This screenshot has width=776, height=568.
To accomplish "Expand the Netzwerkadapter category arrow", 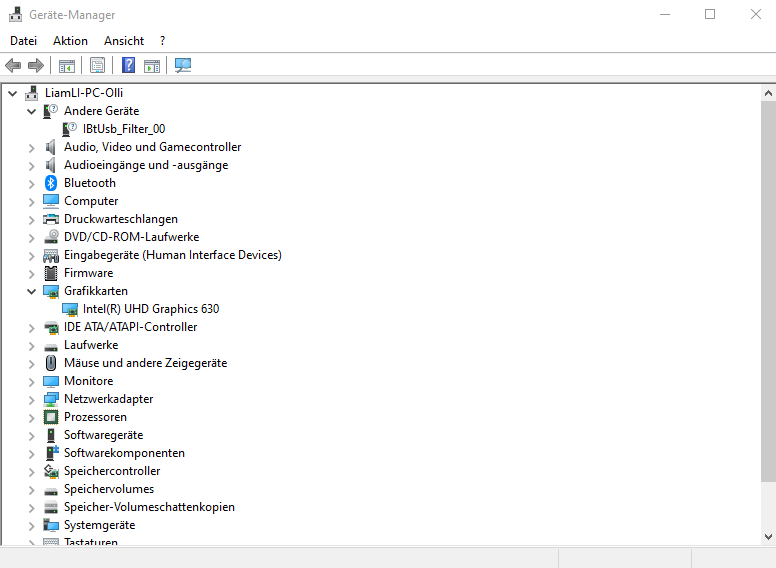I will [x=32, y=399].
